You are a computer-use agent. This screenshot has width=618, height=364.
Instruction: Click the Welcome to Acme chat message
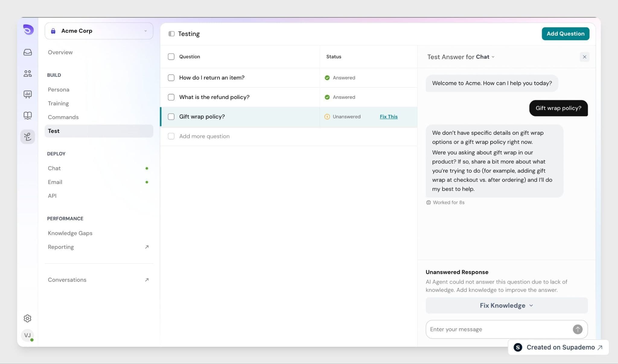pyautogui.click(x=492, y=83)
